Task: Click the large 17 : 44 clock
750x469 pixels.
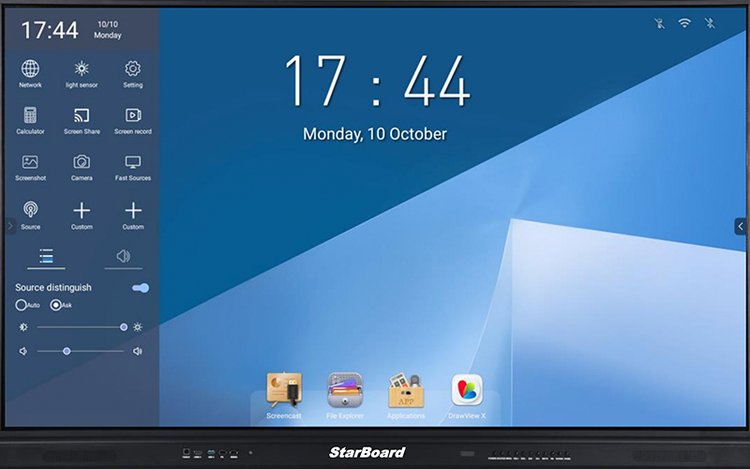Action: (x=377, y=80)
